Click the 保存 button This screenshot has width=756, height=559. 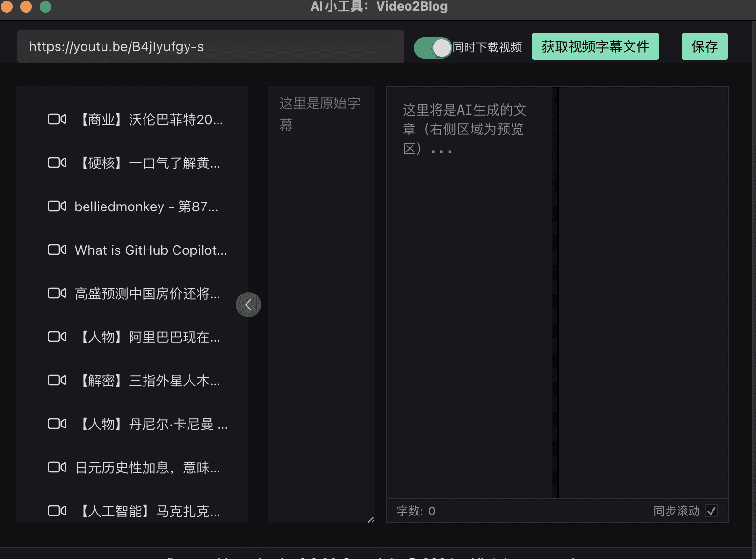tap(704, 46)
